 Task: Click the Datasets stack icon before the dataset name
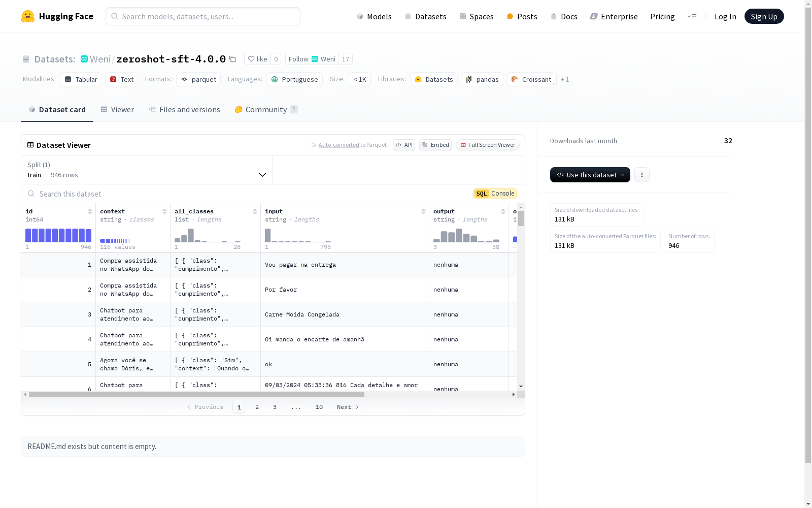coord(26,59)
